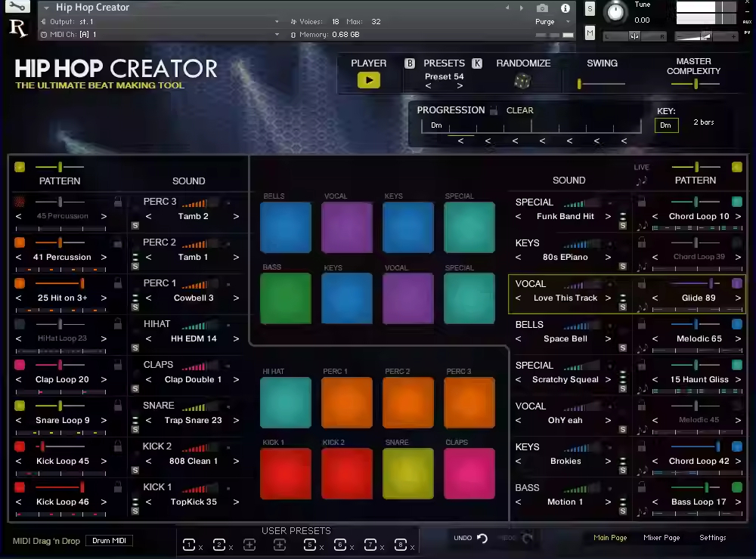Solo the HIHAT HH EDM 14 sound
This screenshot has height=559, width=756.
click(135, 348)
